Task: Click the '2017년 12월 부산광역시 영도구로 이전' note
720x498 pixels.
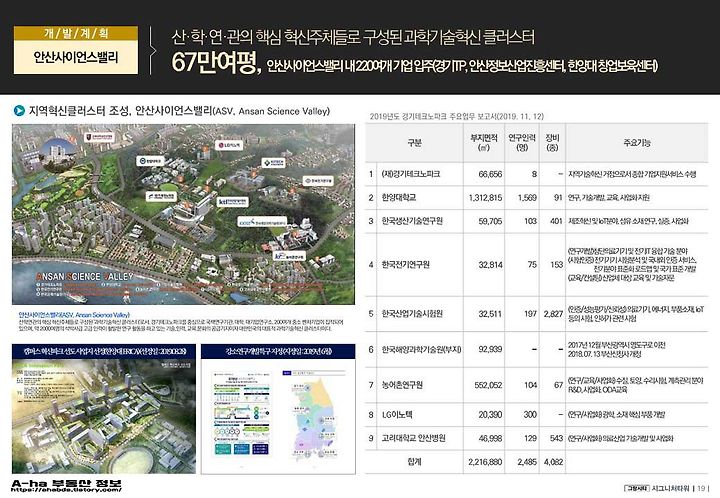Action: (616, 345)
